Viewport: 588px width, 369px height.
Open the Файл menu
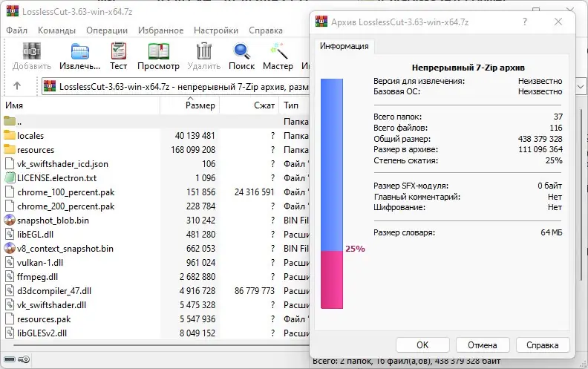coord(16,30)
